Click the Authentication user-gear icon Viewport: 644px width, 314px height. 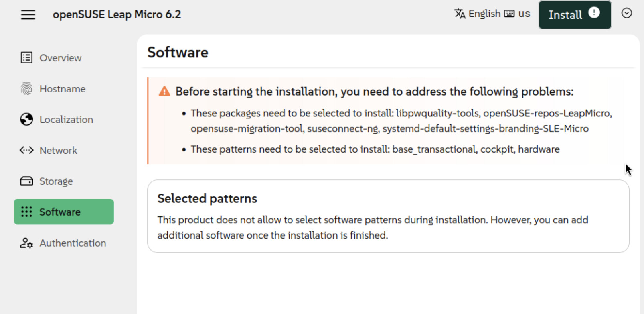[26, 243]
